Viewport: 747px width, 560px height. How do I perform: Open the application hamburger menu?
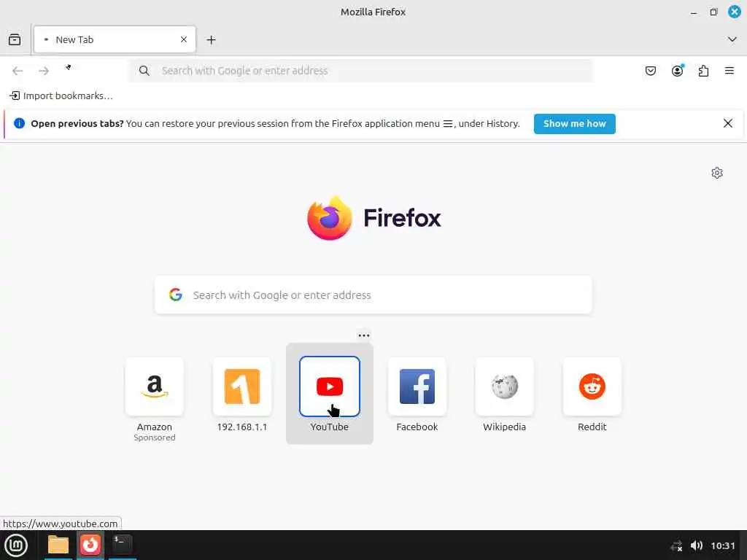point(729,71)
